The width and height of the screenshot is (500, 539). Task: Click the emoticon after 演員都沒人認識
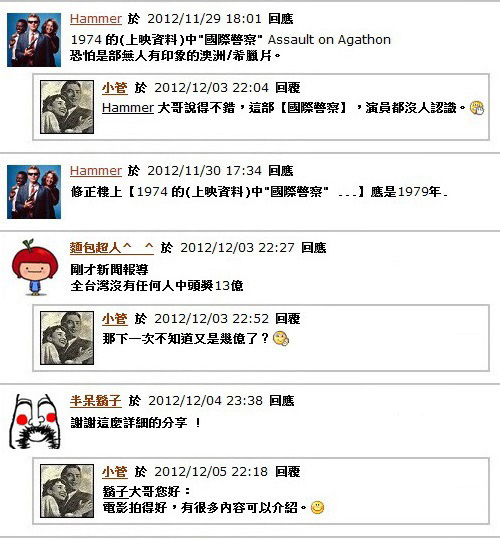pos(477,108)
